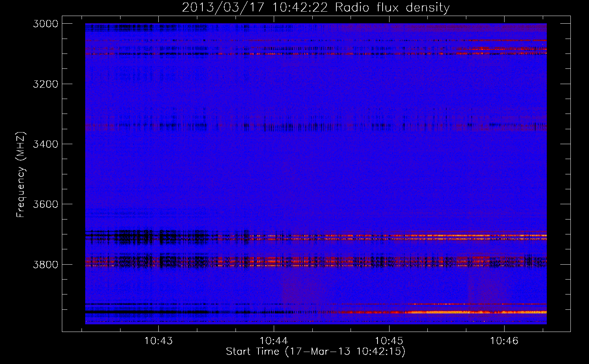
Task: Click the 10:45 time tick label
Action: [x=389, y=341]
